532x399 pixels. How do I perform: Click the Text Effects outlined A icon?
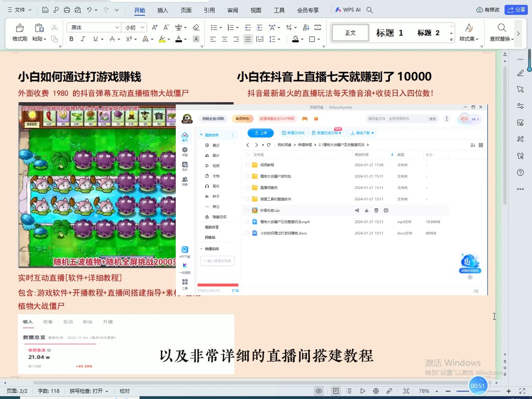pyautogui.click(x=145, y=39)
